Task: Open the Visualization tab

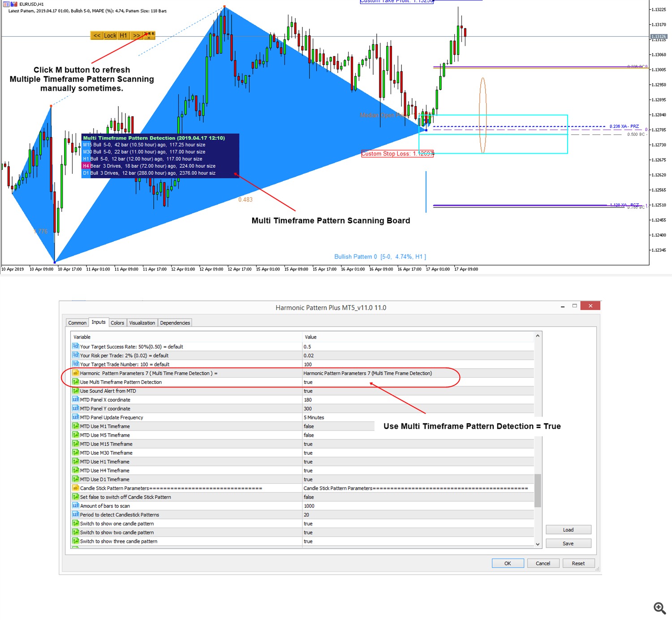Action: [x=142, y=323]
